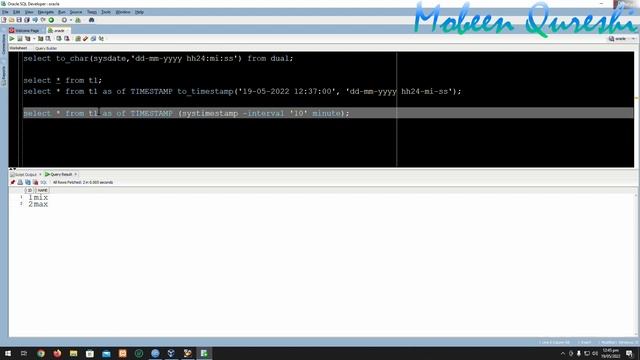Click the ID column header
Viewport: 640px width, 360px height.
pyautogui.click(x=29, y=191)
